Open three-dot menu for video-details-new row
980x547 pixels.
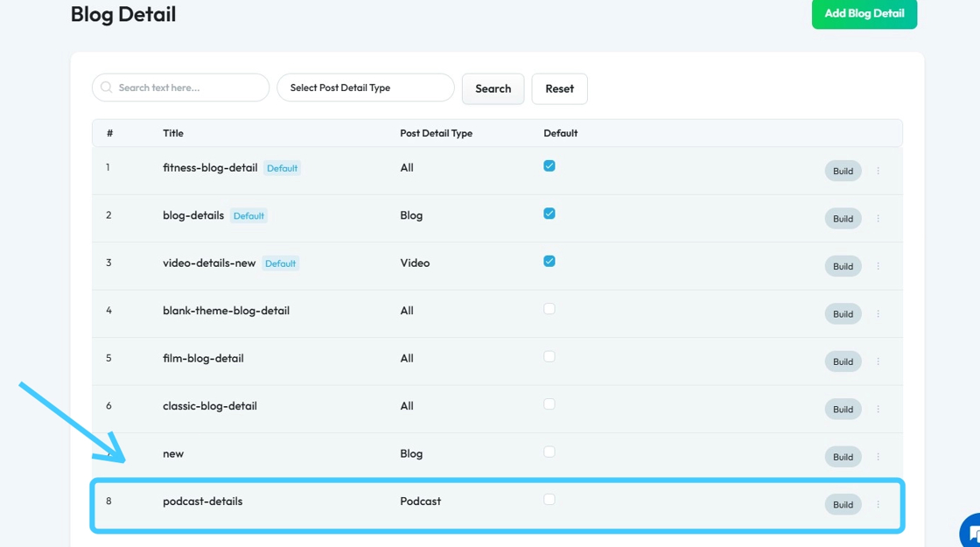coord(878,266)
